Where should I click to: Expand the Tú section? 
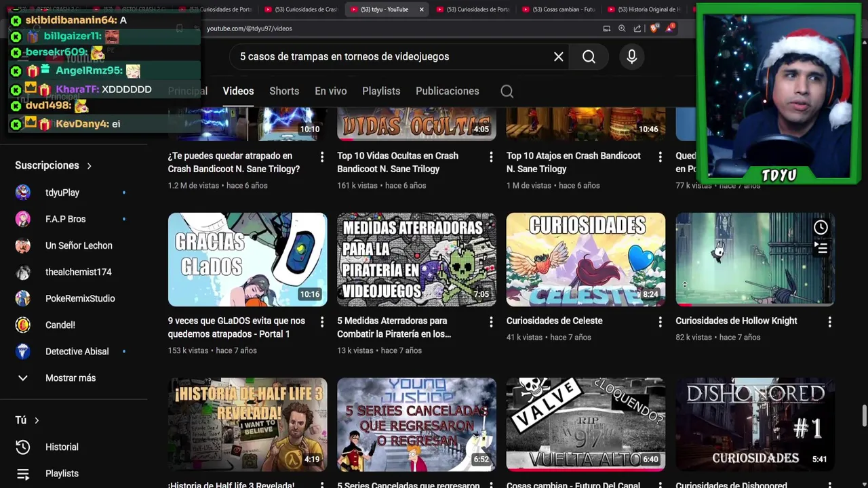[x=27, y=420]
